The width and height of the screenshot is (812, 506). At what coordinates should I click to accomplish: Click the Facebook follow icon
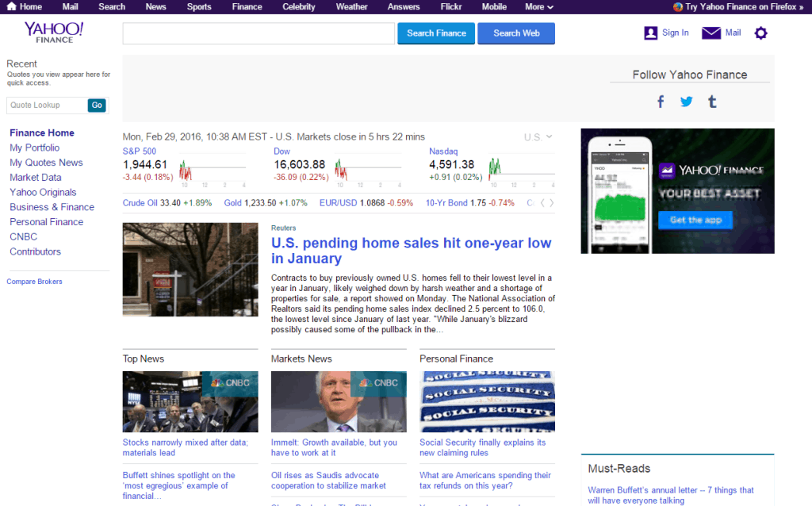tap(661, 102)
